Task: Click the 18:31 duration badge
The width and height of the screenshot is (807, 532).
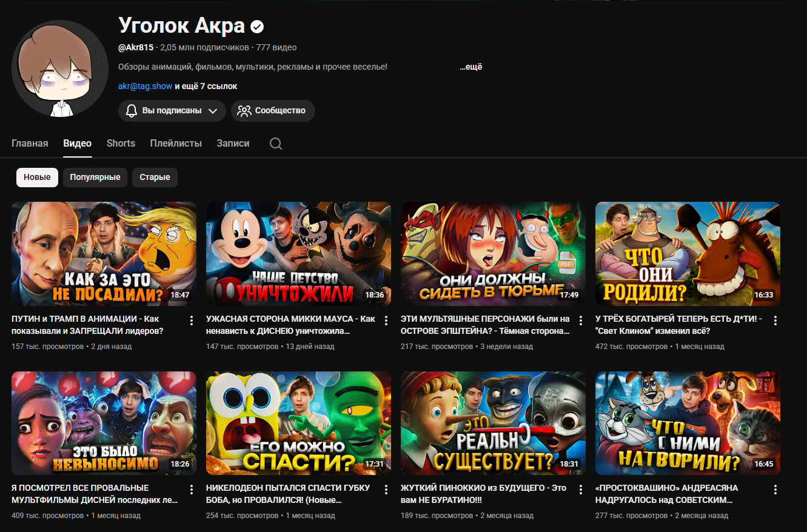Action: click(569, 464)
